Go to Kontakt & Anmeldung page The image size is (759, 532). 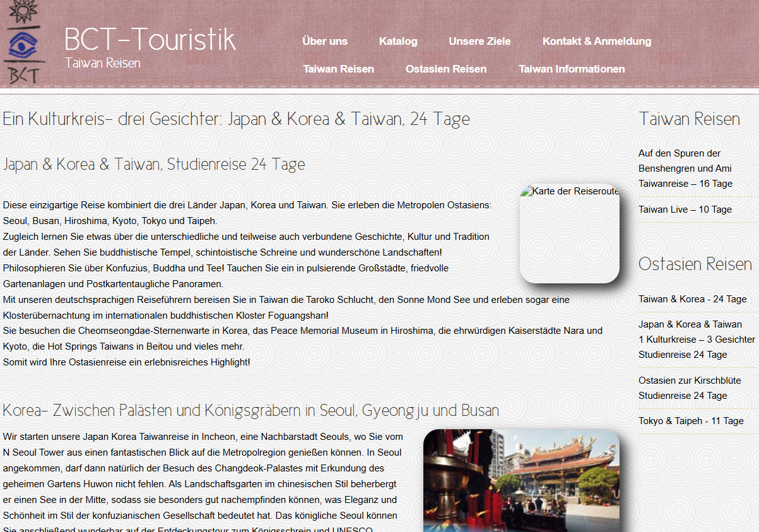pos(596,41)
